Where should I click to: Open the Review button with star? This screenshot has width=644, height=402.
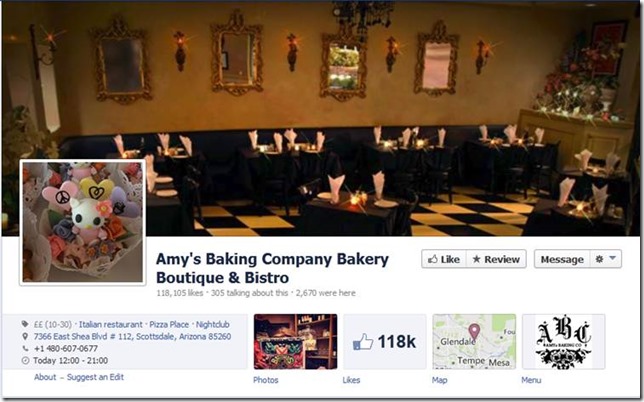496,259
